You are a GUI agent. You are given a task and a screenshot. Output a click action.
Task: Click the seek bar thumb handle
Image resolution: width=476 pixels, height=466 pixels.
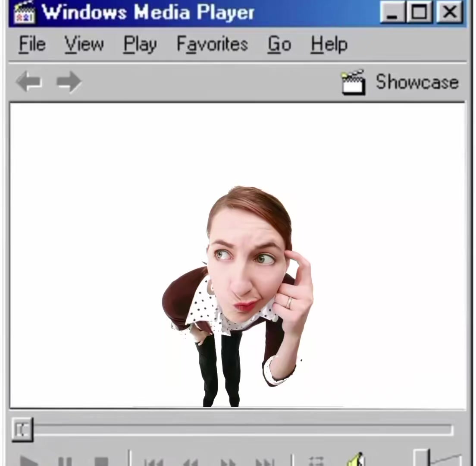(x=22, y=430)
